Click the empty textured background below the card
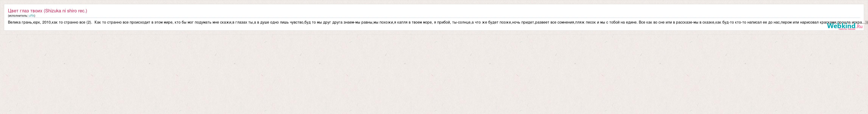Viewport: 868px width, 114px height. click(434, 73)
